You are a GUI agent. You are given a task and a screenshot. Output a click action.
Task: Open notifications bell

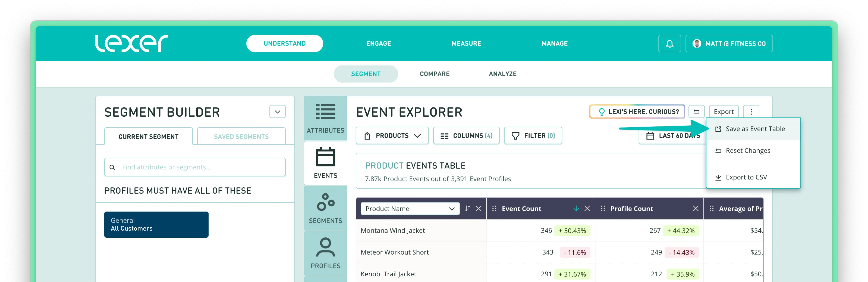click(x=669, y=44)
